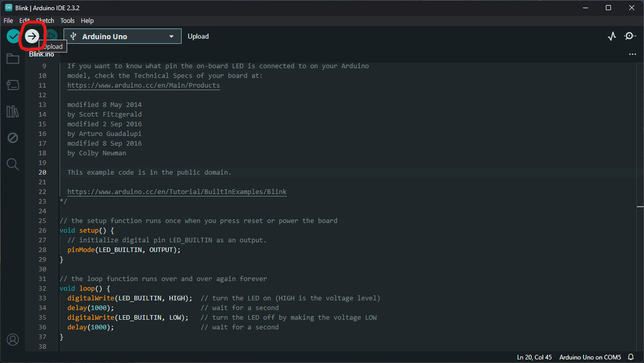Click 'modified 2 Sep 2016' comment

tap(104, 124)
